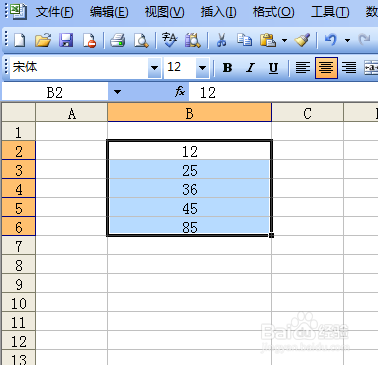This screenshot has height=365, width=378.
Task: Save the workbook with the floppy disk icon
Action: (x=66, y=40)
